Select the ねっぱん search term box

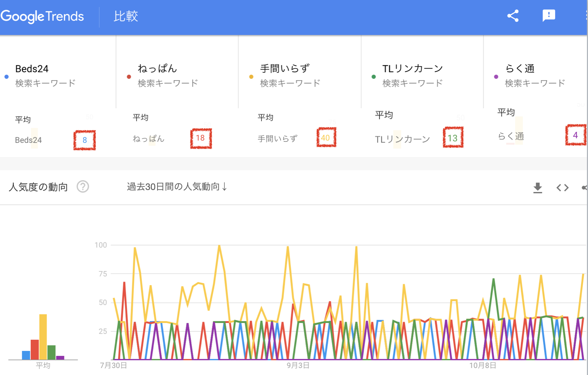(x=177, y=75)
